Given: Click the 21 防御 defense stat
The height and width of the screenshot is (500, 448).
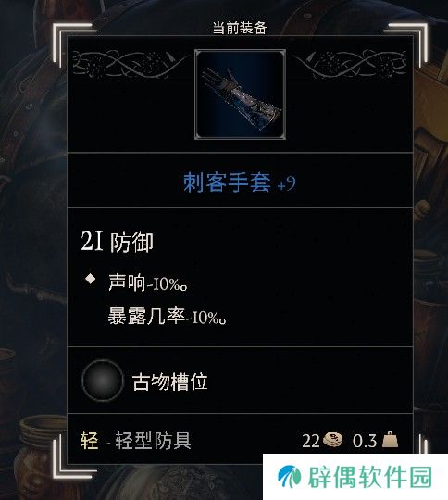Looking at the screenshot, I should (x=117, y=242).
